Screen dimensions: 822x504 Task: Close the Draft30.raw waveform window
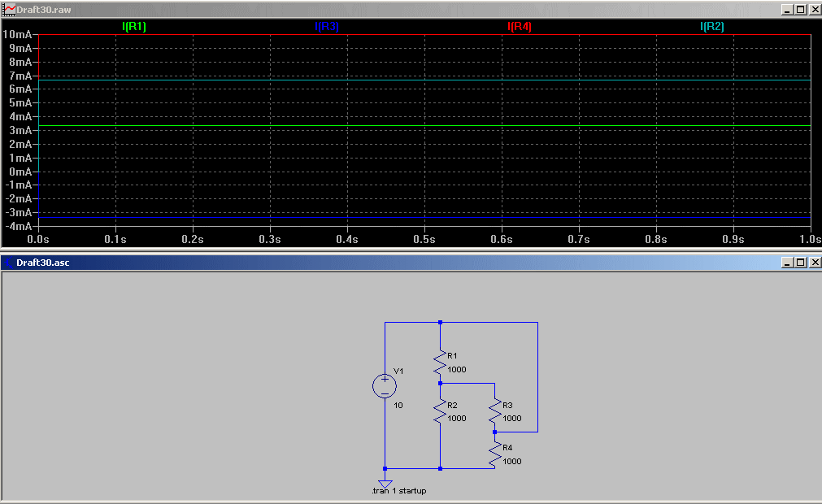pyautogui.click(x=815, y=10)
